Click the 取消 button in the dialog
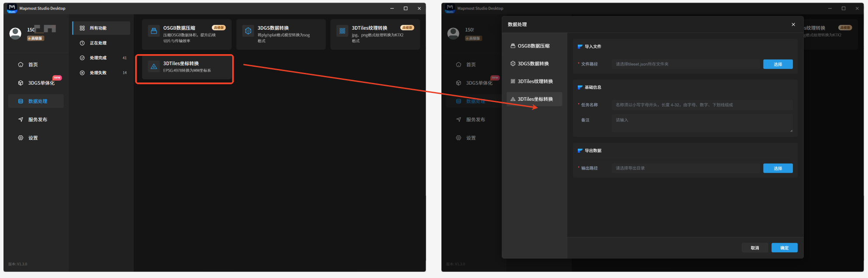Viewport: 868px width, 278px height. tap(755, 248)
